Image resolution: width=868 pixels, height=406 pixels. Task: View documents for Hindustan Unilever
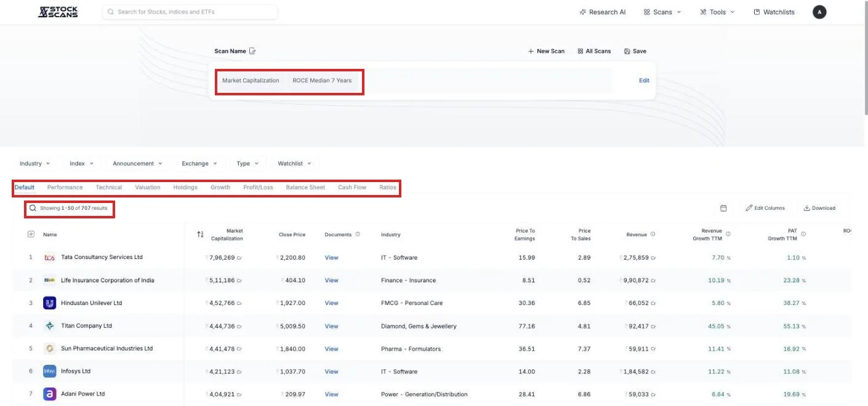tap(331, 303)
